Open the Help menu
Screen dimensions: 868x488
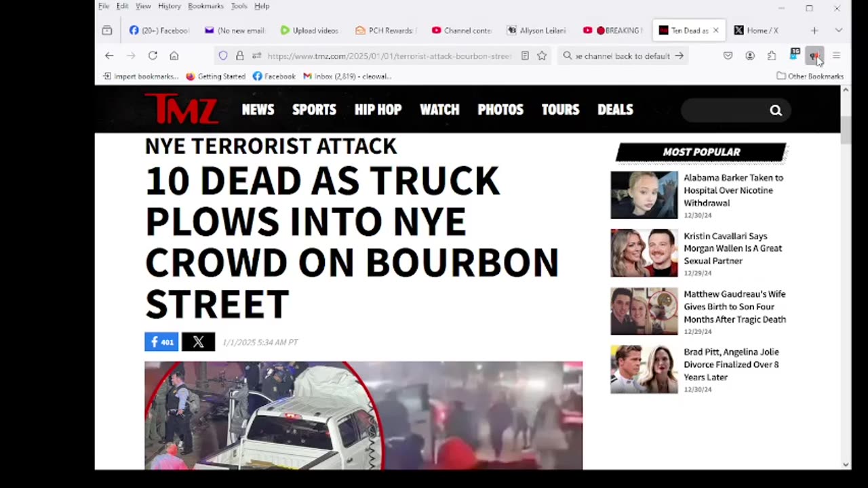coord(262,6)
